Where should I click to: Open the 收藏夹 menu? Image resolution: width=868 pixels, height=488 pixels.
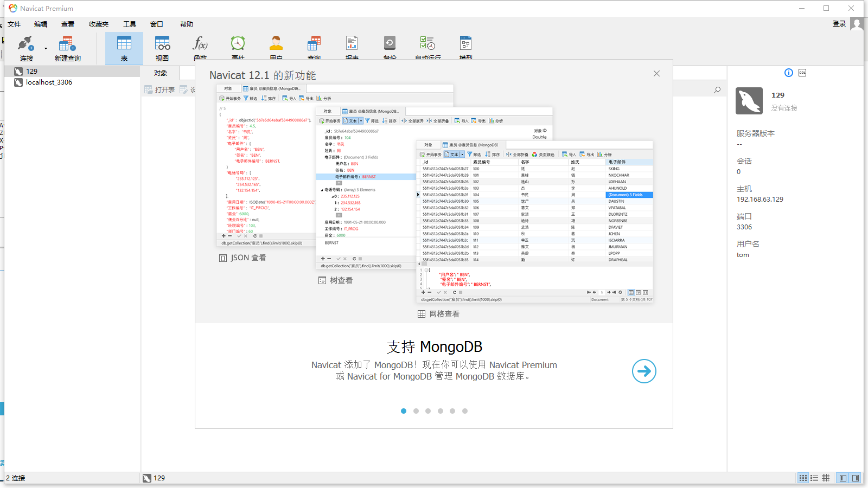tap(99, 24)
